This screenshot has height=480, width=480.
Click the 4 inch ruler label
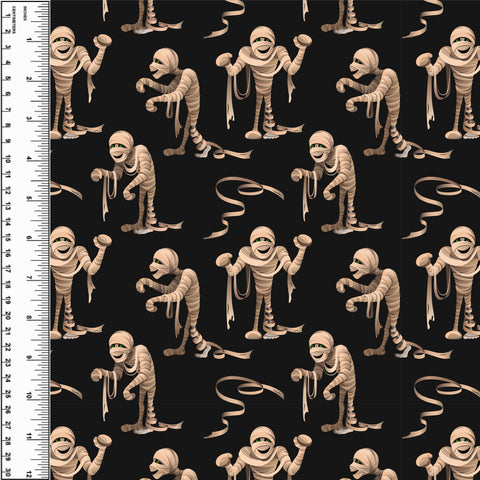pyautogui.click(x=29, y=159)
